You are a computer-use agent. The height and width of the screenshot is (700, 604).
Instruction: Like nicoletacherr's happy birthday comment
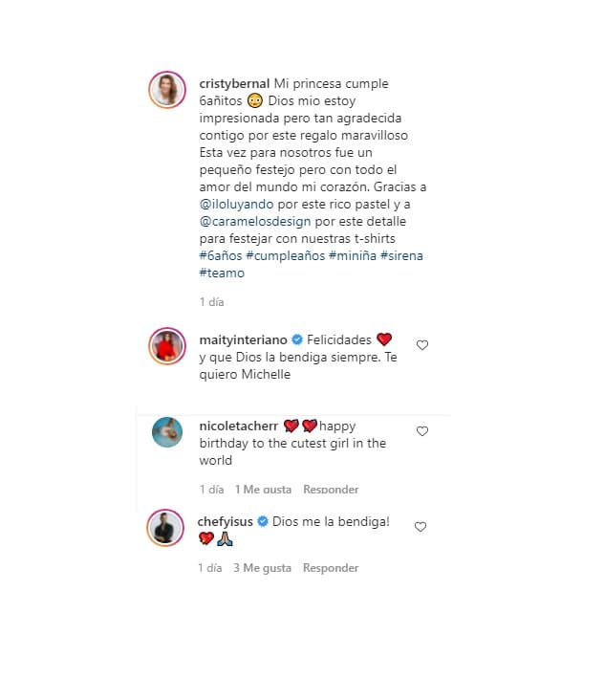pos(422,431)
